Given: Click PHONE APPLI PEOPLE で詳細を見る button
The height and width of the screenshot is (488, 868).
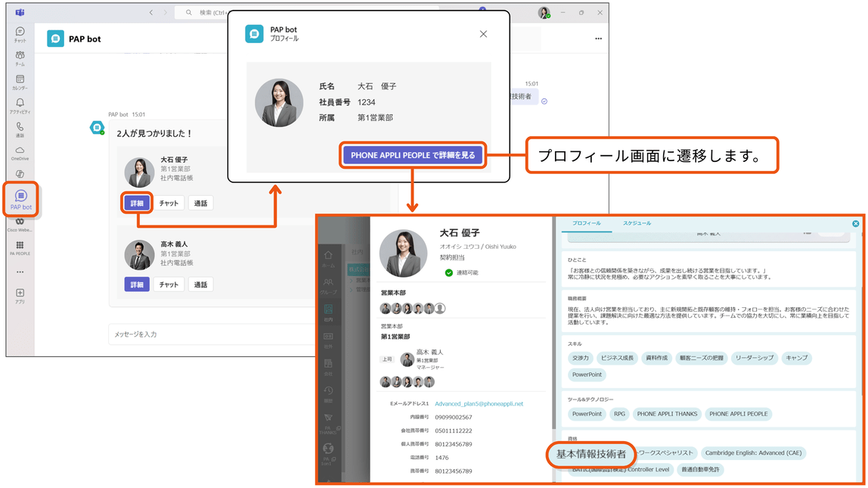Looking at the screenshot, I should (412, 155).
